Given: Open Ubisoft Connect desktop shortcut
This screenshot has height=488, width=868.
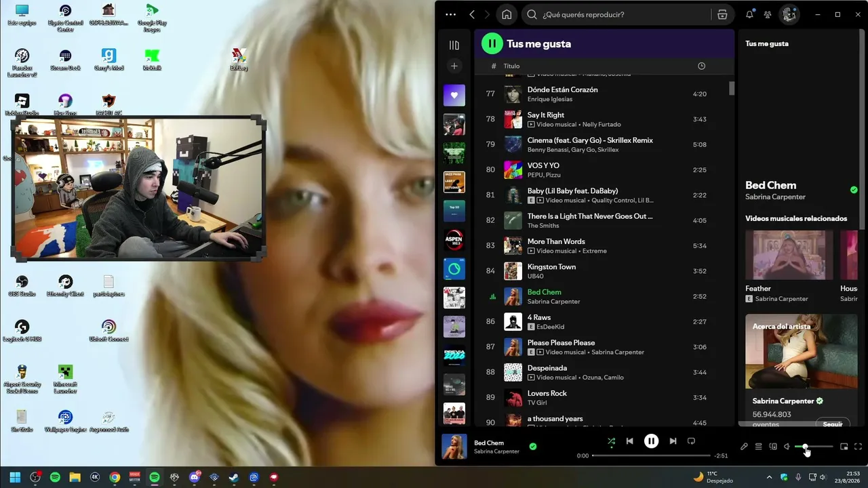Looking at the screenshot, I should tap(108, 331).
